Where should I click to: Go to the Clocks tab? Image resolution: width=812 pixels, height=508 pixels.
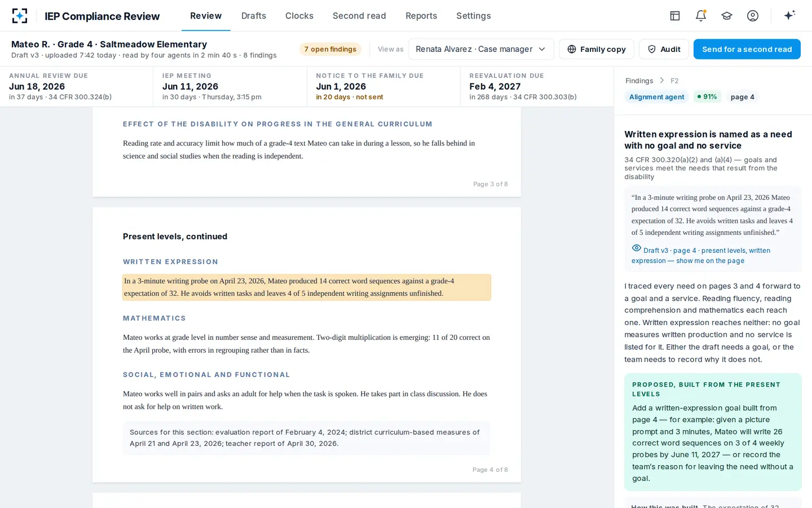pyautogui.click(x=299, y=16)
